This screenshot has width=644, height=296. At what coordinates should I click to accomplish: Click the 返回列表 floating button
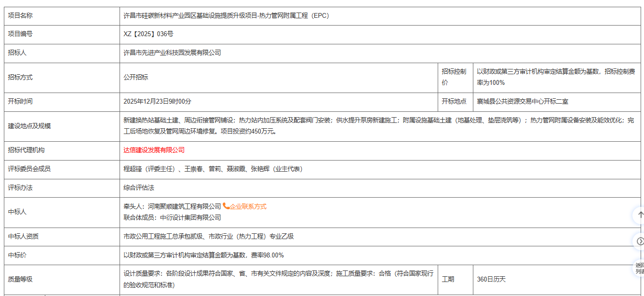coord(639,268)
